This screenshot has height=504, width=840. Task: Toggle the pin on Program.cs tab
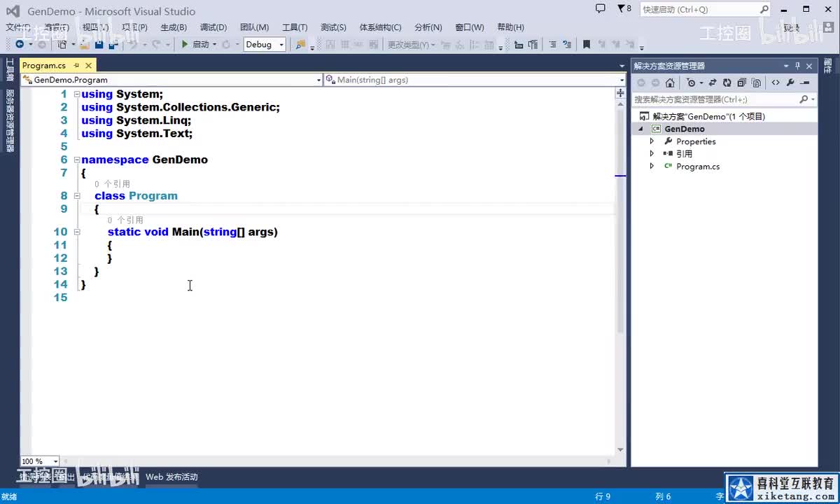pyautogui.click(x=76, y=65)
